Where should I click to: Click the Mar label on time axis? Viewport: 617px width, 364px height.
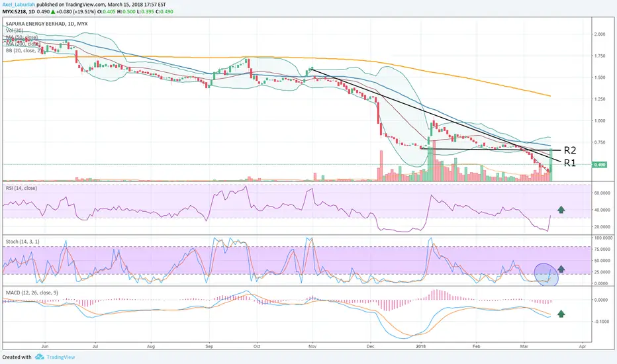(524, 346)
